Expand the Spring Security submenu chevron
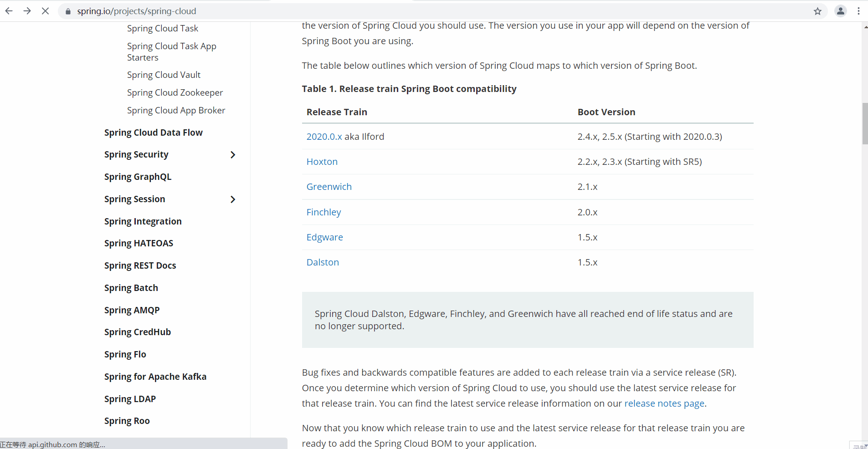This screenshot has height=449, width=868. coord(233,155)
